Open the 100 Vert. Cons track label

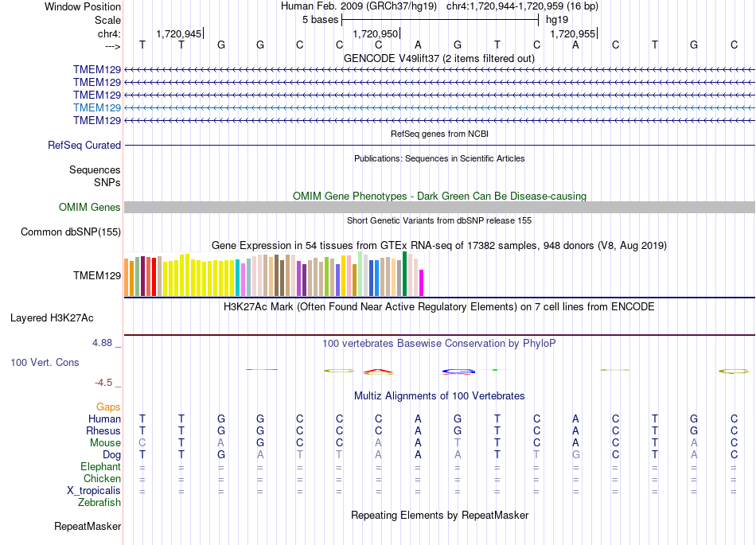click(45, 362)
